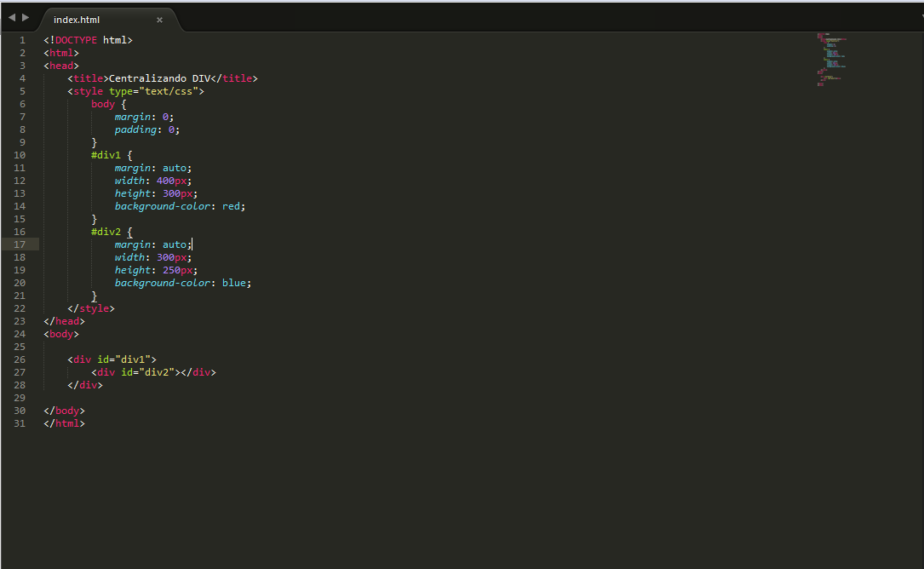Image resolution: width=924 pixels, height=569 pixels.
Task: Click the closing html tag
Action: (x=64, y=423)
